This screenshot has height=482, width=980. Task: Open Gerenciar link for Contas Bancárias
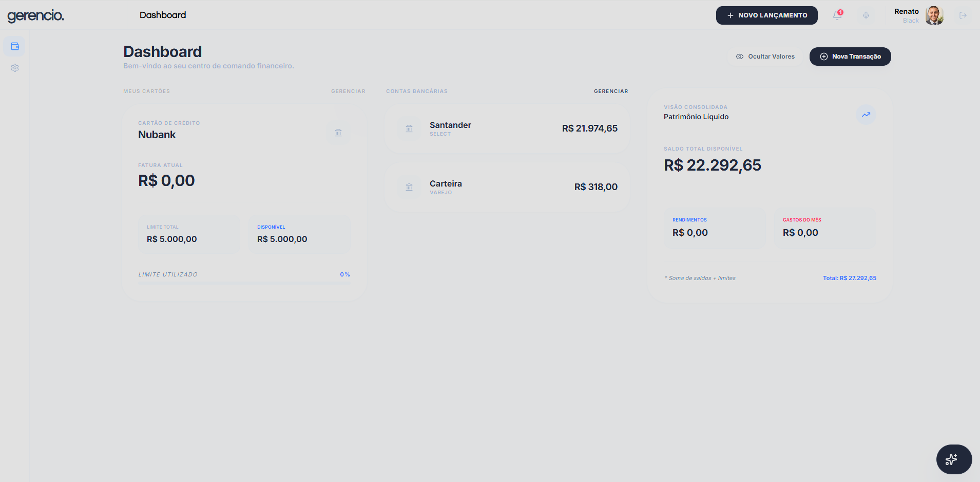pos(611,91)
